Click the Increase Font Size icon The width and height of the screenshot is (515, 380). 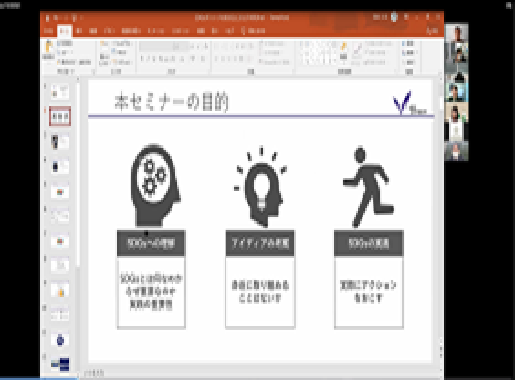point(193,47)
